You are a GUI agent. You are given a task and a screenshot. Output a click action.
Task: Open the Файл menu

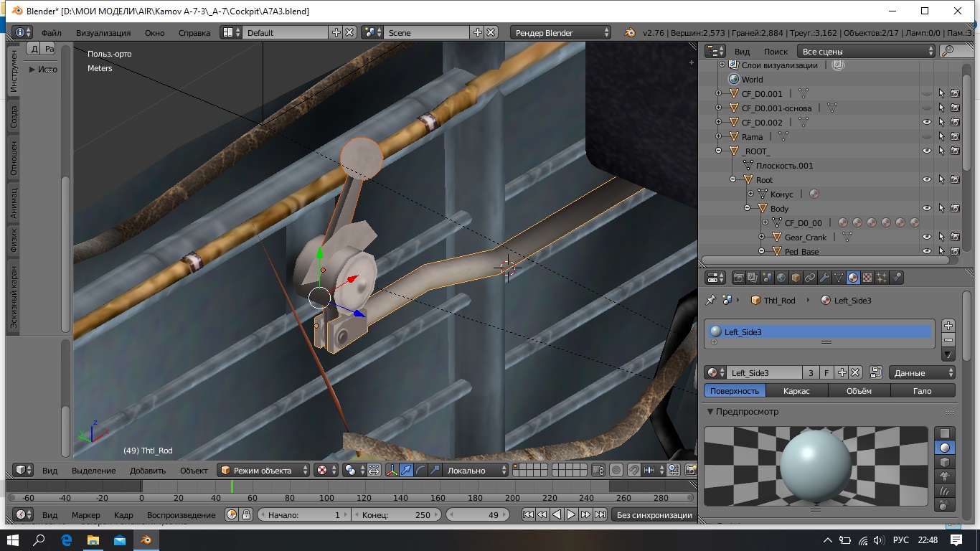pyautogui.click(x=51, y=32)
